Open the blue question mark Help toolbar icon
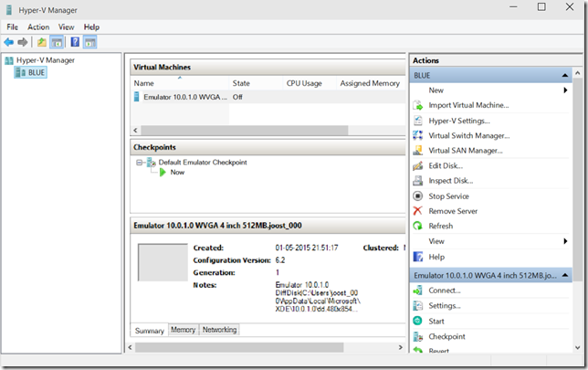The height and width of the screenshot is (370, 588). 75,42
